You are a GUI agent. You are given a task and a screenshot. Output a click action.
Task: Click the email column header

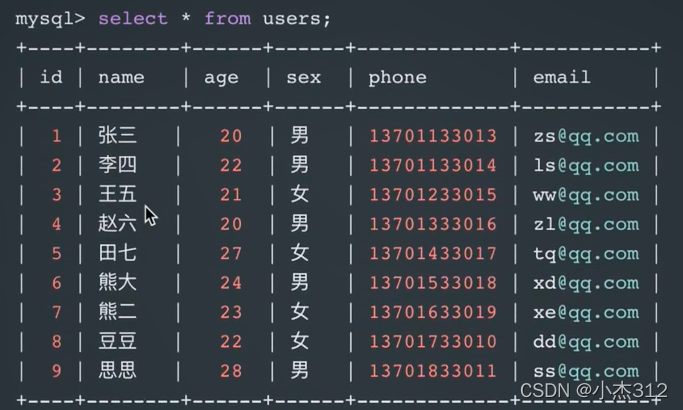(561, 77)
